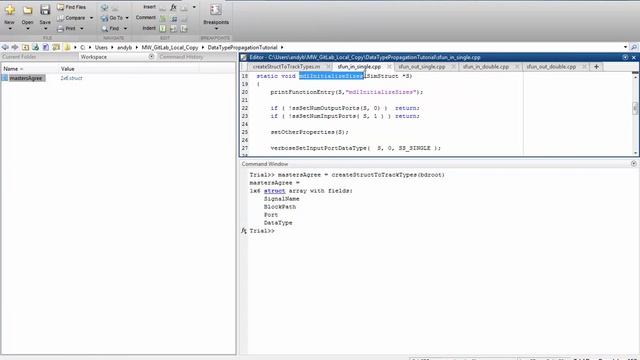640x360 pixels.
Task: Switch to the Workspace tab
Action: click(93, 57)
